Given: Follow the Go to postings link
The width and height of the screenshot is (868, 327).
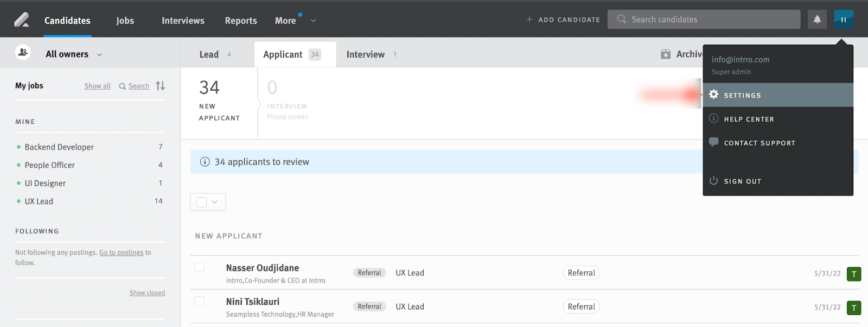Looking at the screenshot, I should 121,253.
